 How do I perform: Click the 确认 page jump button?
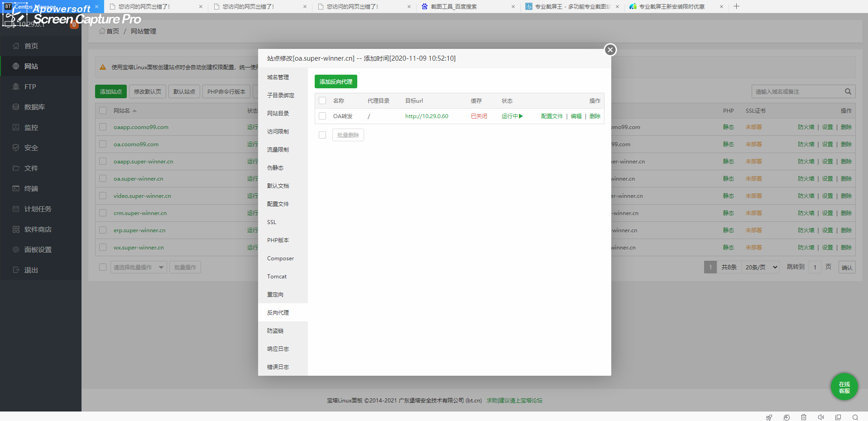click(x=847, y=268)
